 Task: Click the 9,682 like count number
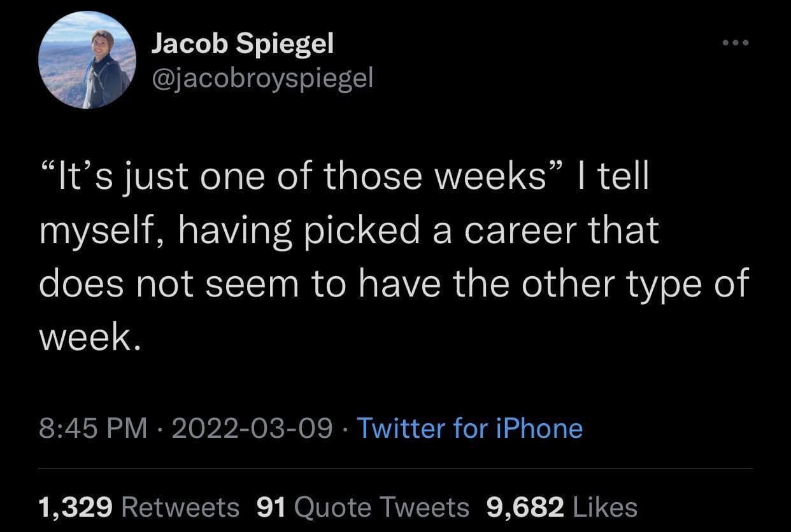pyautogui.click(x=525, y=507)
